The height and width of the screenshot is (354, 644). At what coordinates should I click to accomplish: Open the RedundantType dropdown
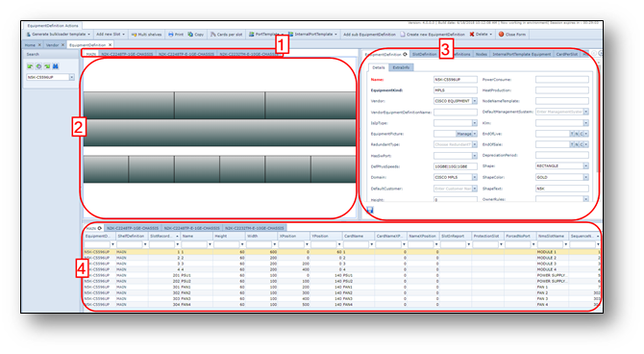pyautogui.click(x=475, y=144)
